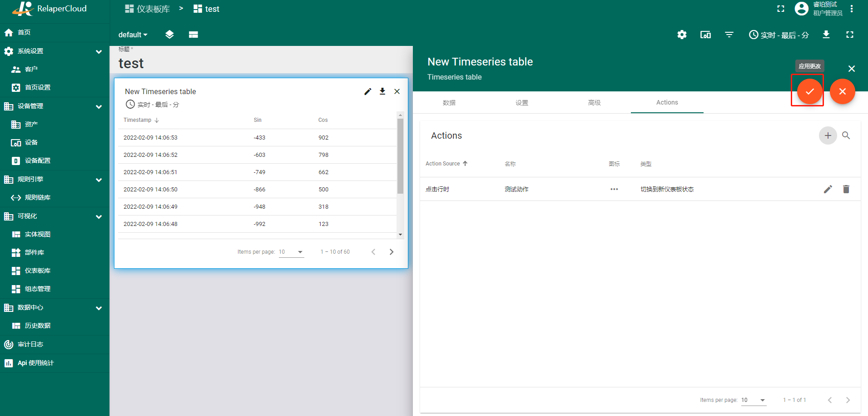
Task: Click the widget edit pencil icon
Action: 367,91
